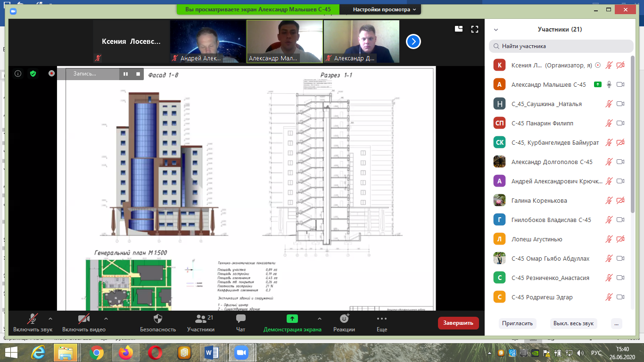Click the green encryption shield icon
This screenshot has width=644, height=362.
click(33, 74)
